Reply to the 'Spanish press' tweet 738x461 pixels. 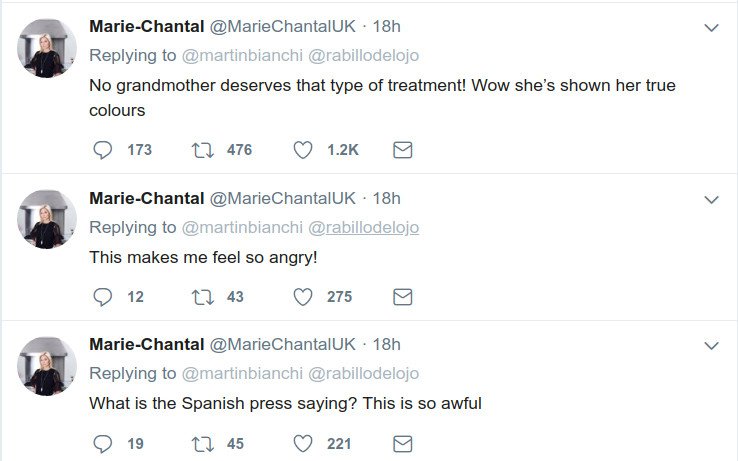coord(102,443)
